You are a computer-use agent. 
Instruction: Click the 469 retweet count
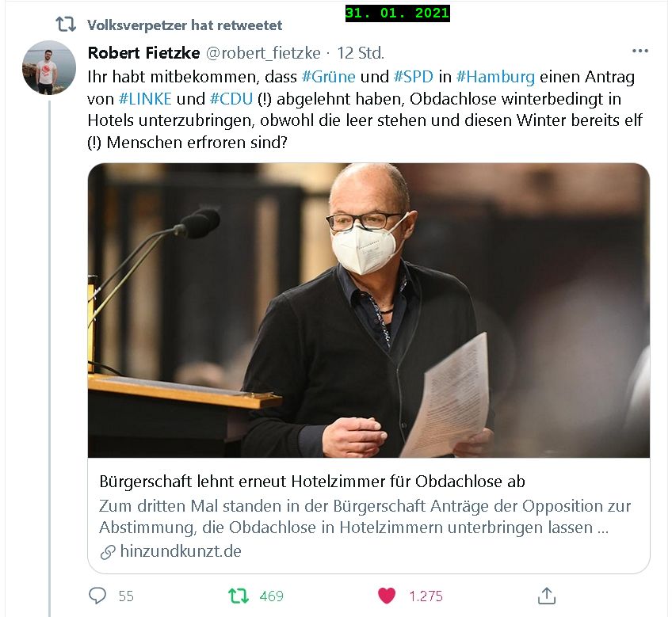click(x=271, y=596)
